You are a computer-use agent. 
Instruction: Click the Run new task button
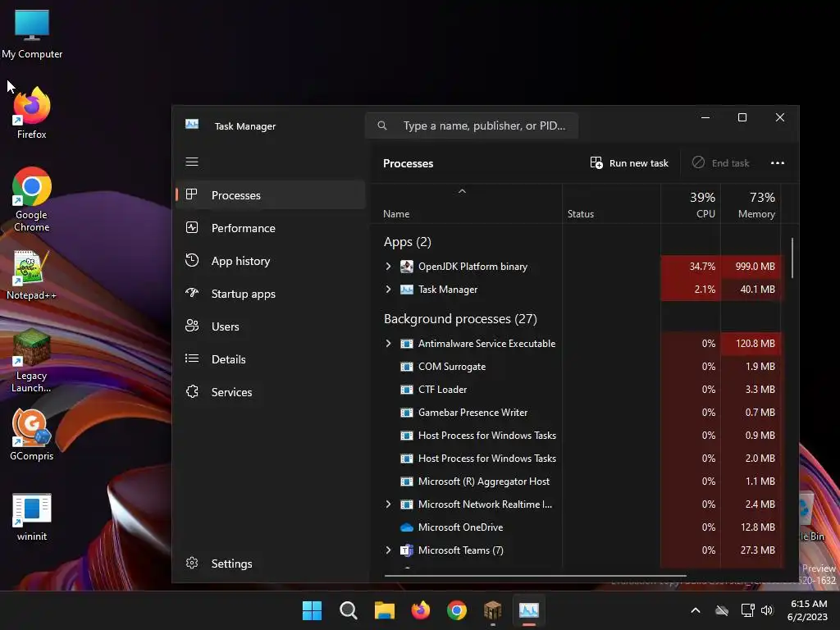pos(629,163)
